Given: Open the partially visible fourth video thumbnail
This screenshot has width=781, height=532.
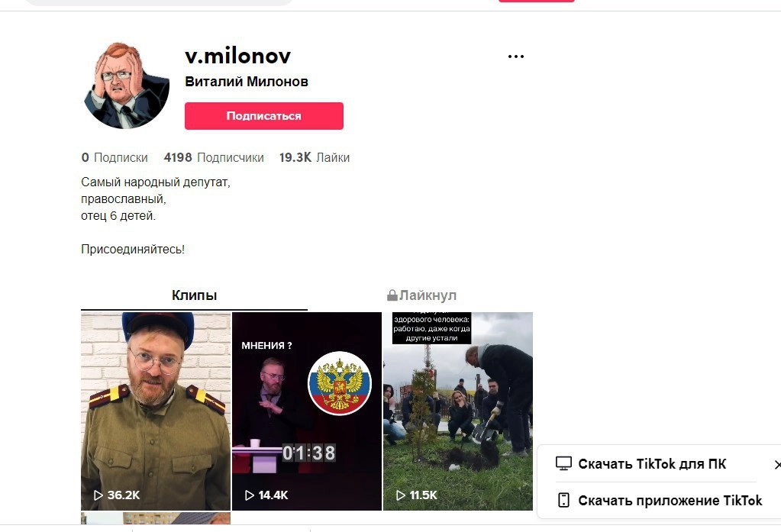Looking at the screenshot, I should coord(156,518).
